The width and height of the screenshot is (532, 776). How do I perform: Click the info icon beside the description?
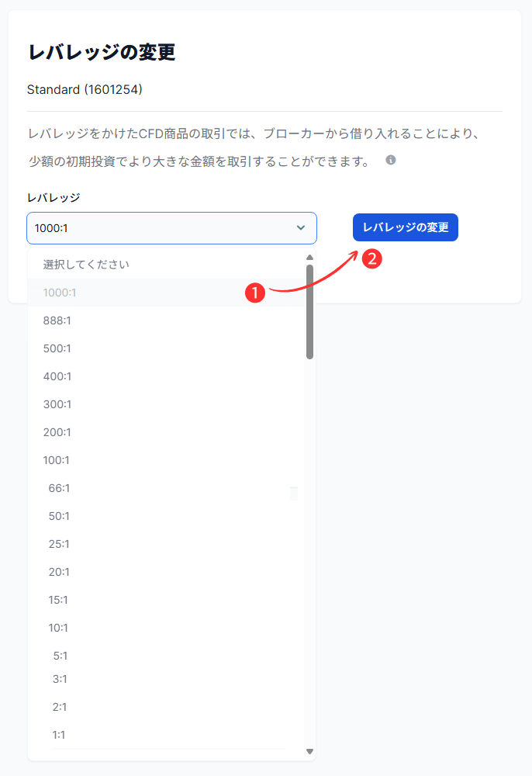click(x=391, y=161)
